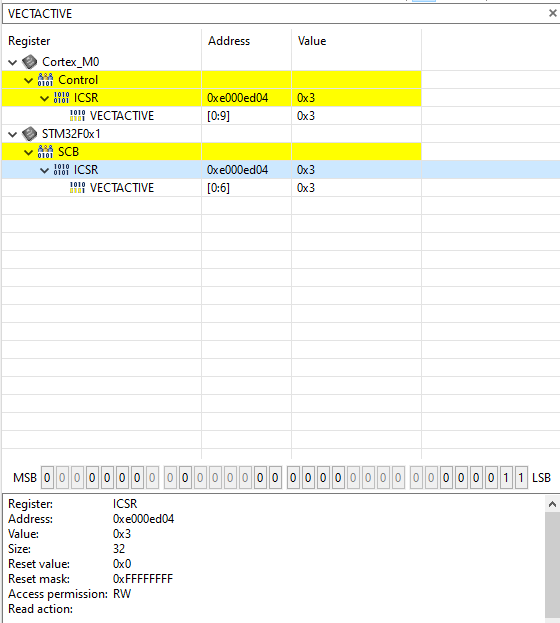Select the STM32F0x1 tree label

pyautogui.click(x=71, y=134)
